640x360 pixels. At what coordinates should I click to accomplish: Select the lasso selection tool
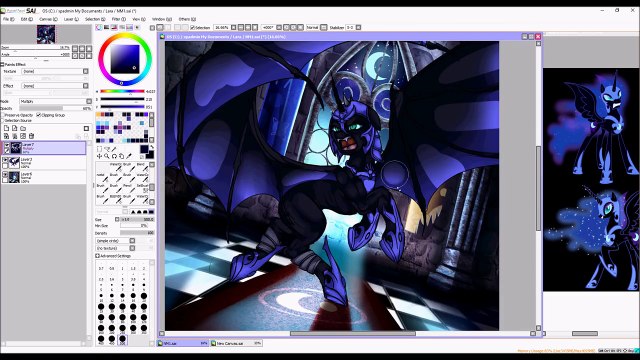107,149
